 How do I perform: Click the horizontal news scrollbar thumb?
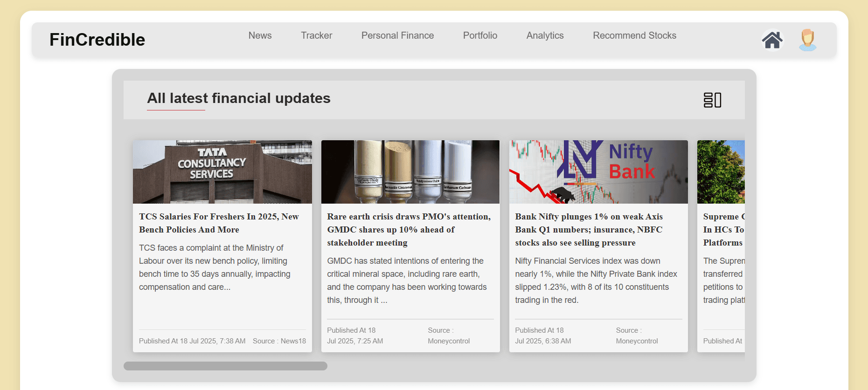point(225,366)
